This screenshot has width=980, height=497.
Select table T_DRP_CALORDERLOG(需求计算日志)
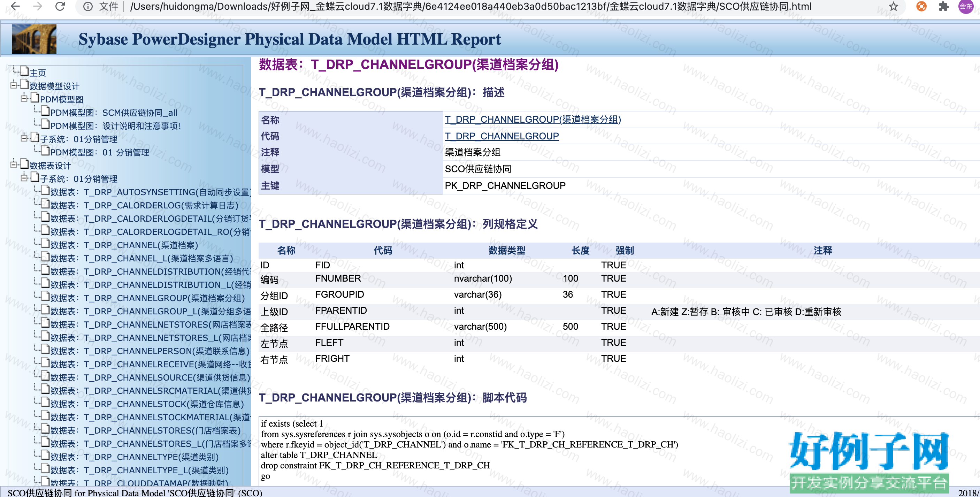pos(145,206)
